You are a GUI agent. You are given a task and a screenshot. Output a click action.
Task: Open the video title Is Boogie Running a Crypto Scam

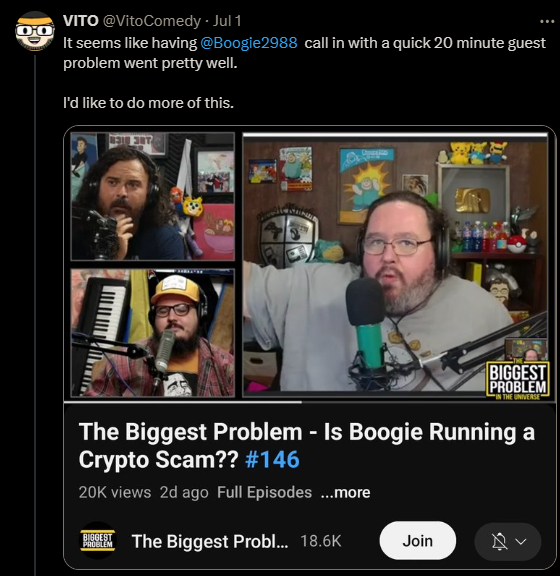pos(306,445)
